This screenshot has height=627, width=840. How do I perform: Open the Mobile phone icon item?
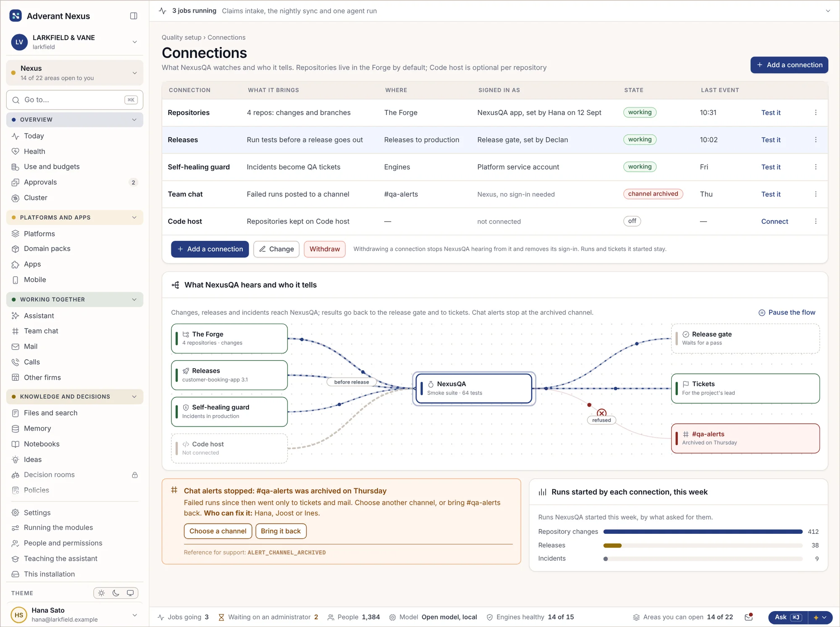point(16,280)
